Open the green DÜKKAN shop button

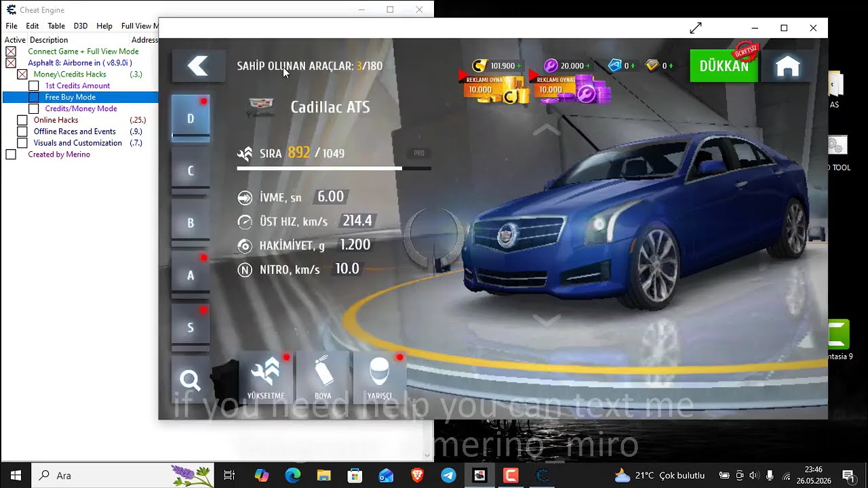point(724,66)
